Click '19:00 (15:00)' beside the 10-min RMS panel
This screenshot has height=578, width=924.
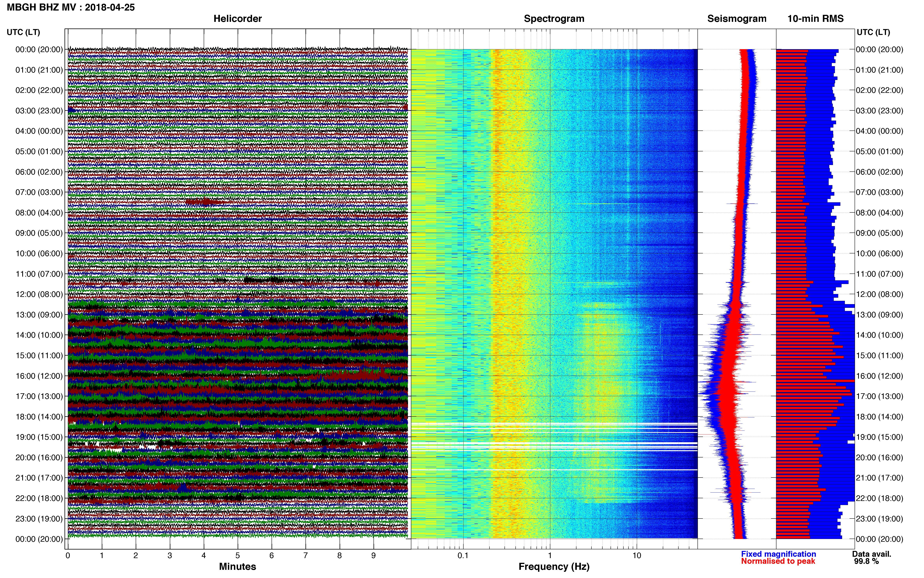879,437
